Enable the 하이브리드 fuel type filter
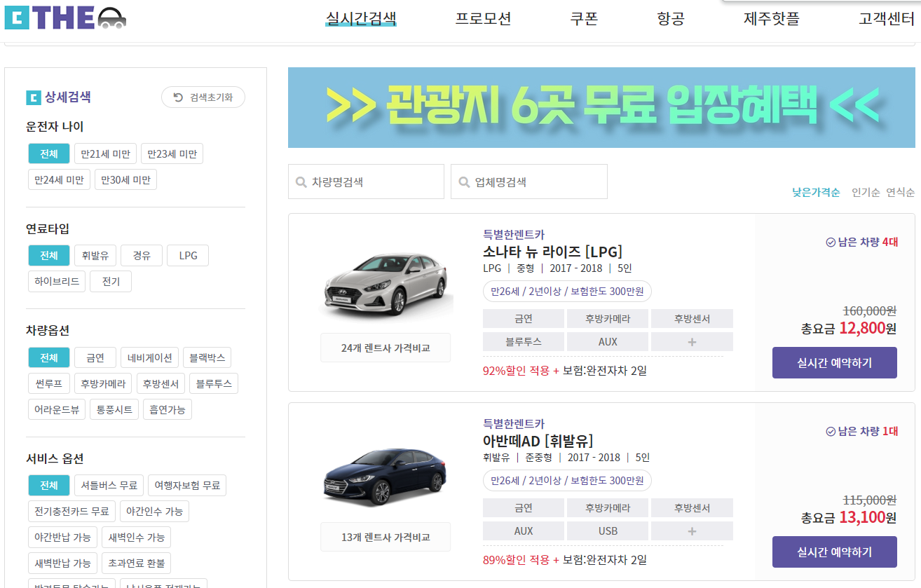Viewport: 921px width, 588px height. [x=56, y=281]
